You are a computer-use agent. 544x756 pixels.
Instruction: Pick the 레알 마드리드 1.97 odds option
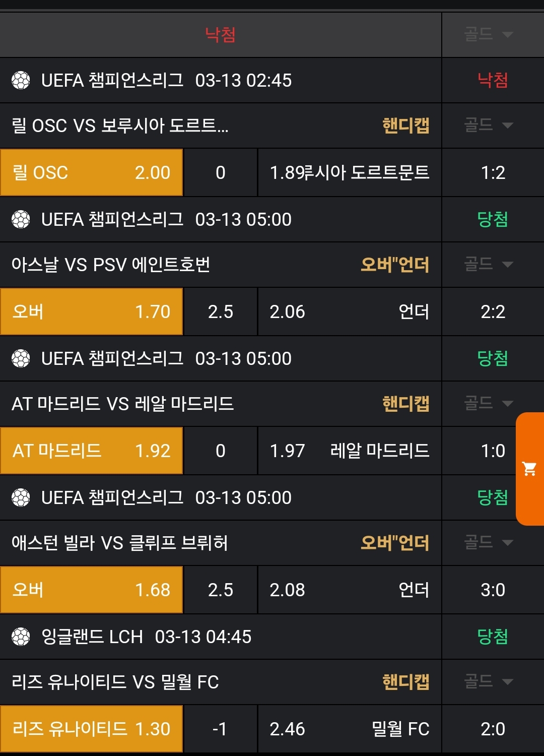(x=349, y=451)
